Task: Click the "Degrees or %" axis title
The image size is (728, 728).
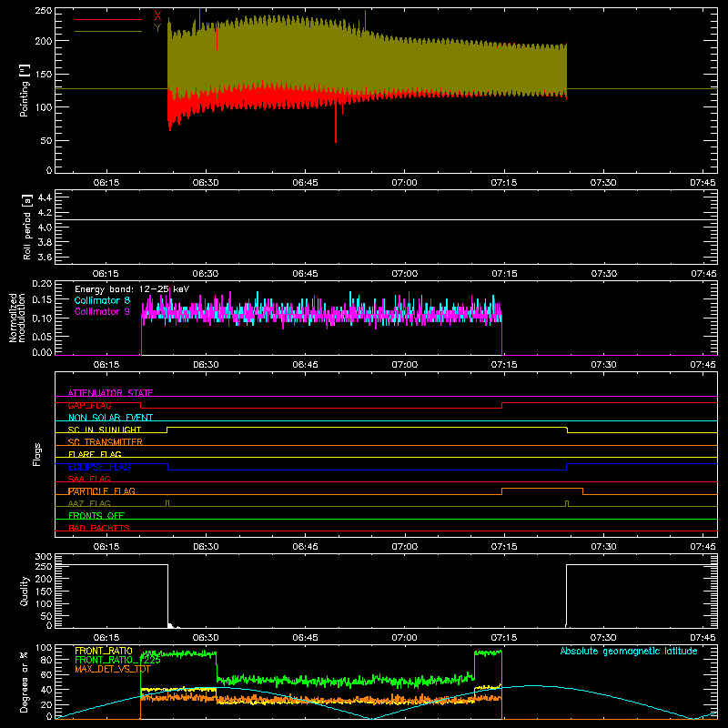Action: pyautogui.click(x=25, y=682)
